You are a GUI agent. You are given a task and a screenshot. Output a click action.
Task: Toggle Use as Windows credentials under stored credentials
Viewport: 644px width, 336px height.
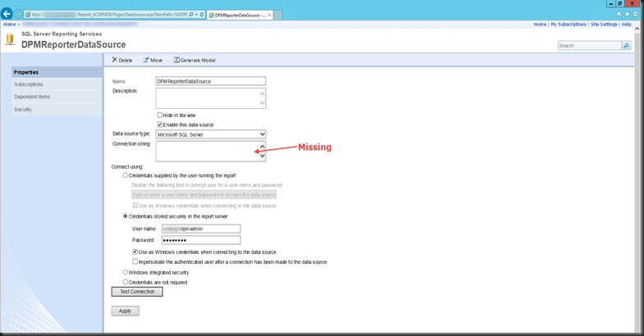pyautogui.click(x=135, y=252)
